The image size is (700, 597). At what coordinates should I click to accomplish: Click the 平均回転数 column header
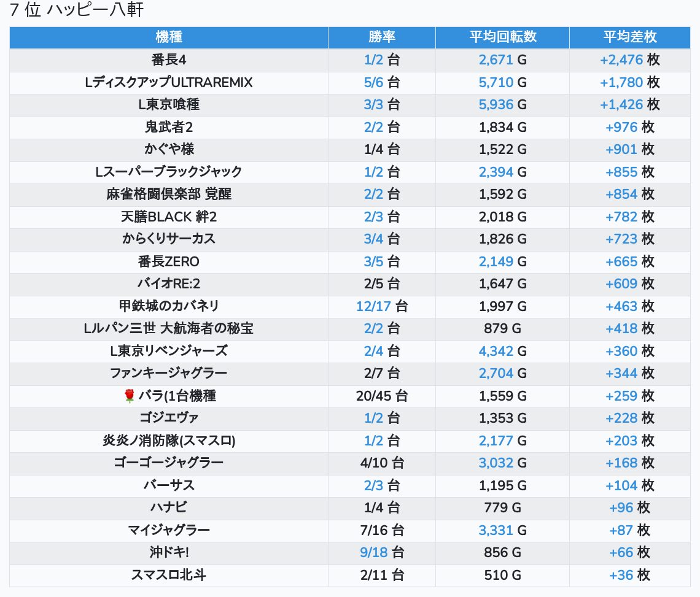click(x=502, y=37)
